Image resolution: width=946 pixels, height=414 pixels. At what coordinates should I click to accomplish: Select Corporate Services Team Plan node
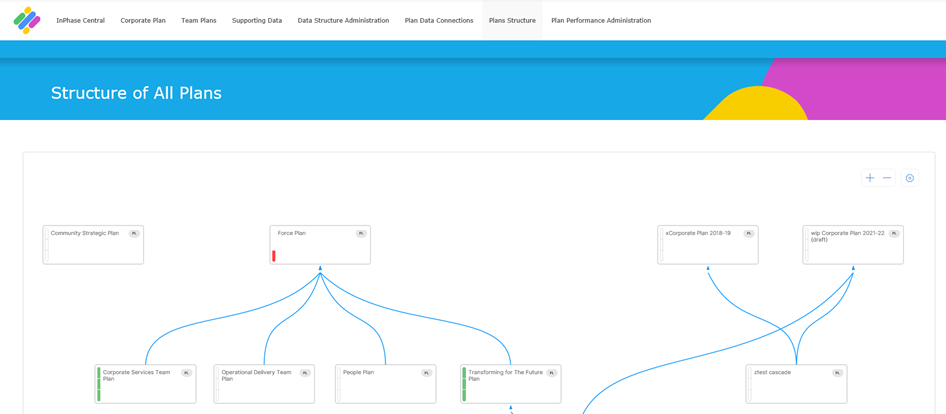pyautogui.click(x=145, y=384)
